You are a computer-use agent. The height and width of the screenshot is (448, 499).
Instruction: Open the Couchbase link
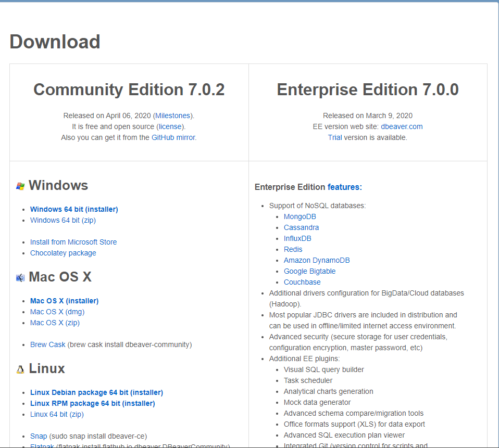click(302, 283)
